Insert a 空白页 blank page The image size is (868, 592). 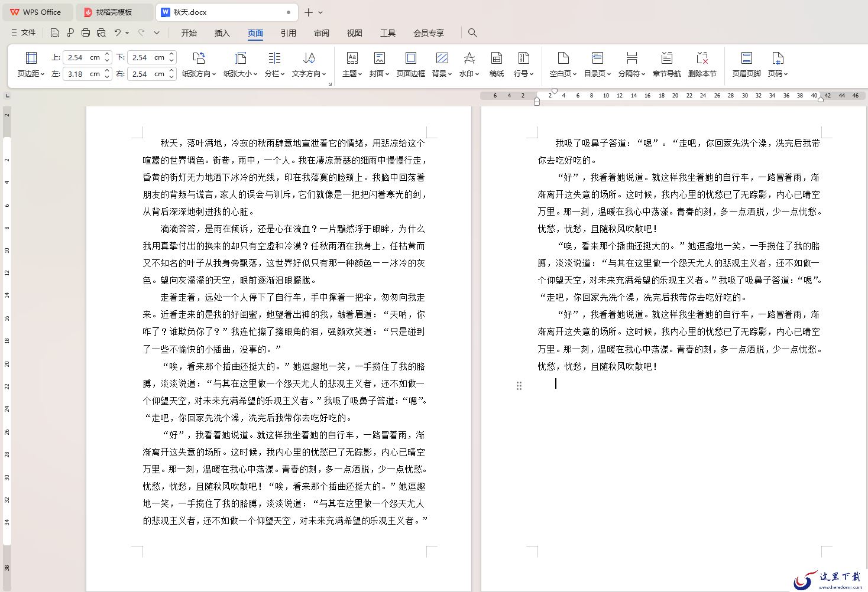coord(563,64)
